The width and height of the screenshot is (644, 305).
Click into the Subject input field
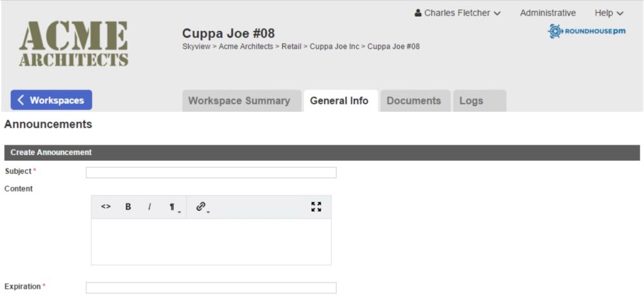(x=211, y=172)
